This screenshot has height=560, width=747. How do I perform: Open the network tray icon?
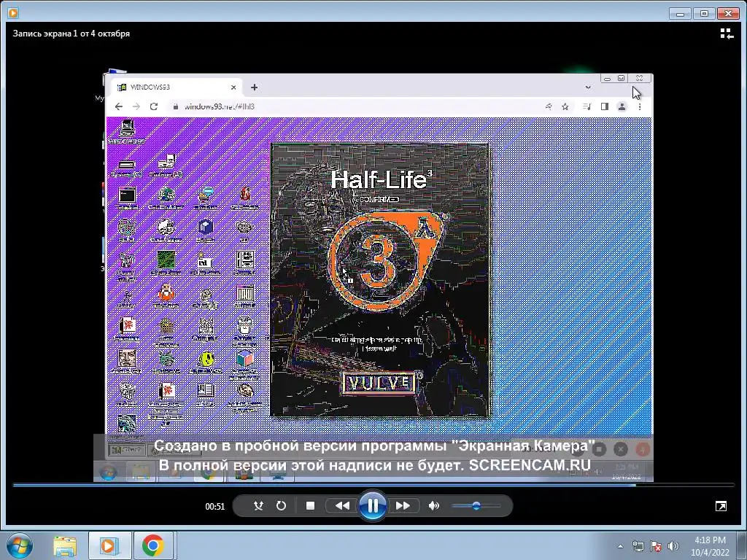(638, 546)
